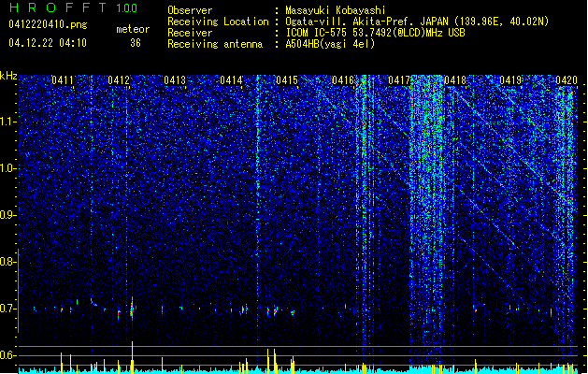
Task: Click the 'Observer' field label
Action: (190, 10)
